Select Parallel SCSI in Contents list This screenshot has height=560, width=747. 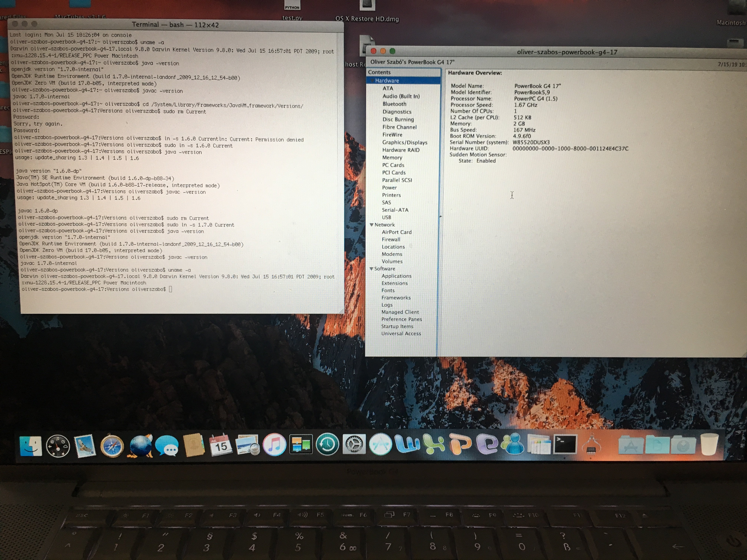point(397,180)
